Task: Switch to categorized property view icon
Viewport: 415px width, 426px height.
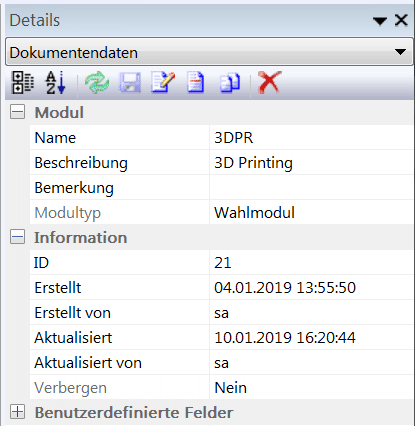Action: pos(23,82)
